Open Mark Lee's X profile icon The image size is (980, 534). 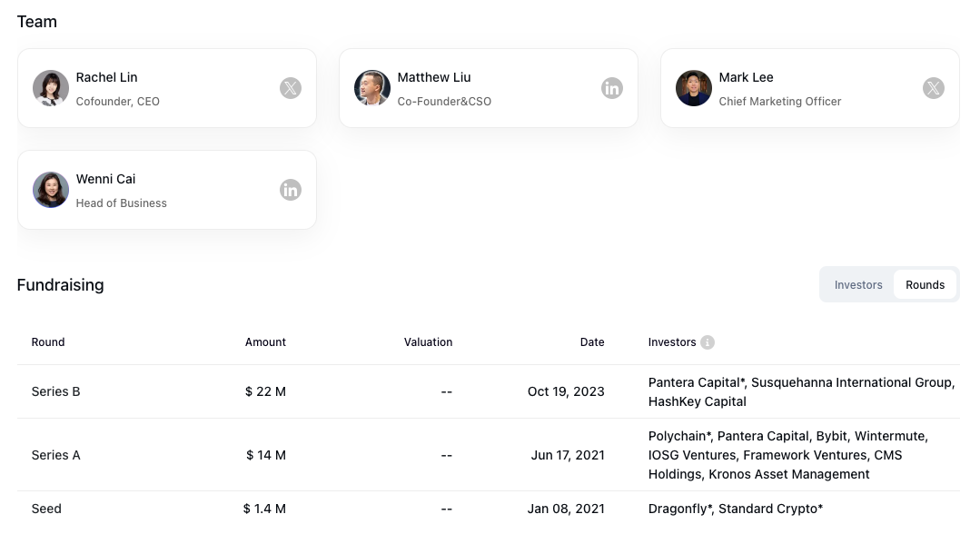(x=933, y=88)
